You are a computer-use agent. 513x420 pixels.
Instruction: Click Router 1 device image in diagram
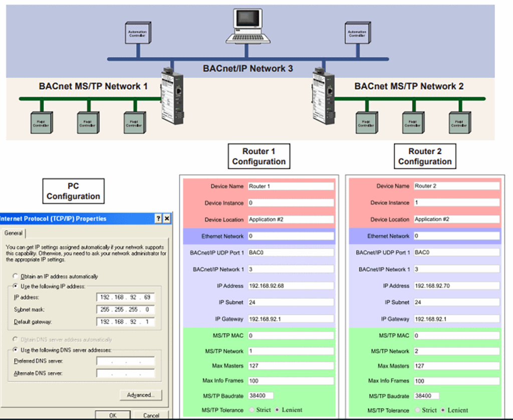click(x=172, y=96)
